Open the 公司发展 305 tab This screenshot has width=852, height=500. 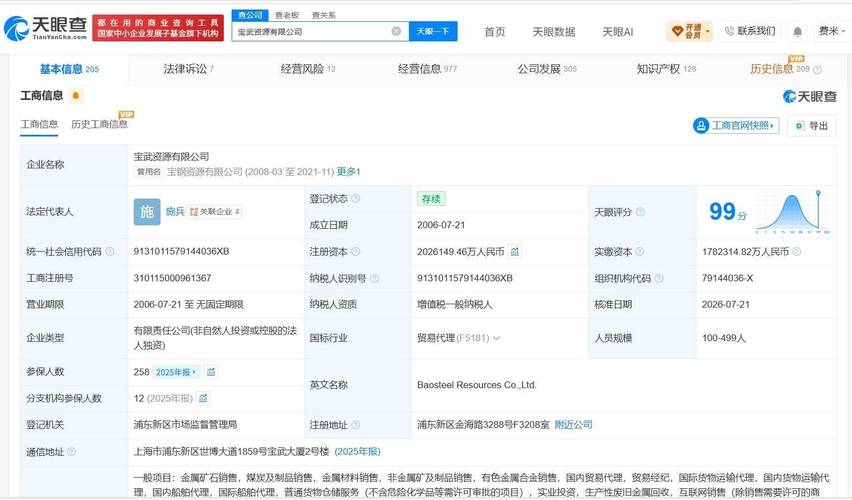(x=547, y=69)
